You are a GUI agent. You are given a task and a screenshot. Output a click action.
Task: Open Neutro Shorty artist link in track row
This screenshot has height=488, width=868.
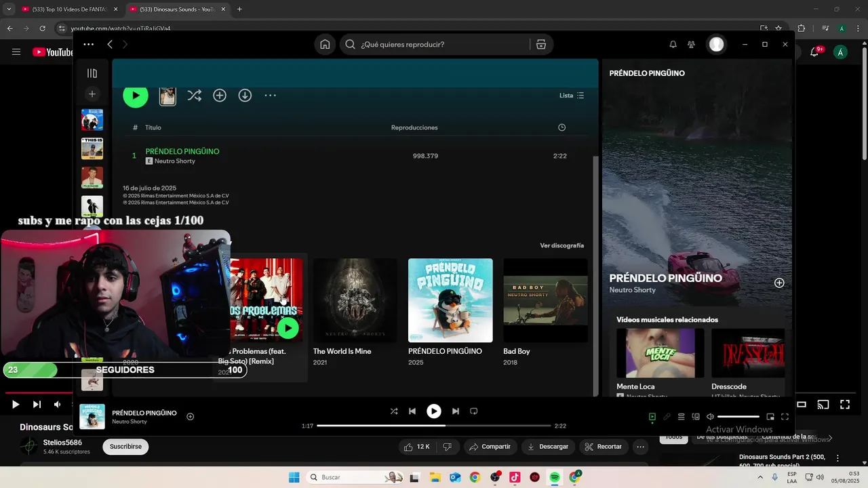[x=175, y=161]
